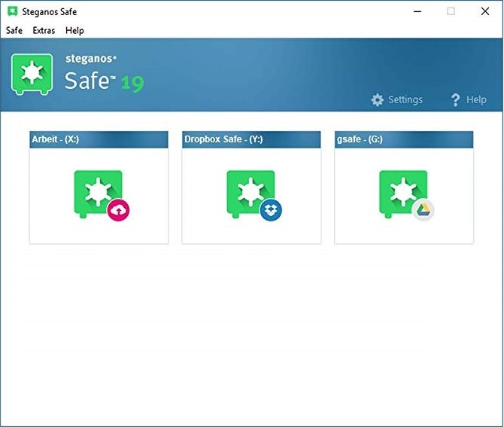Click the Help question mark icon
Viewport: 504px width, 427px height.
[x=455, y=99]
